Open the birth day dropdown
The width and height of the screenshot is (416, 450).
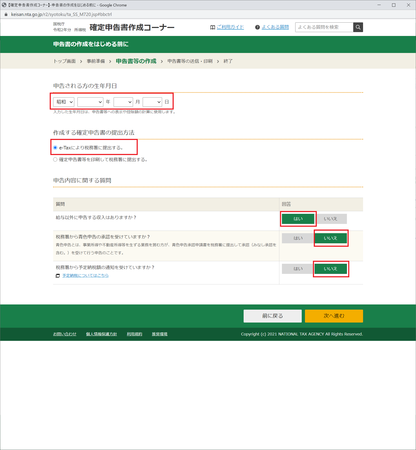tap(152, 102)
